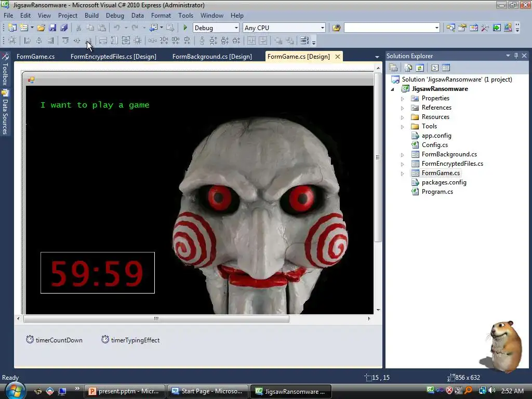Click the Start Page green arrow icon
This screenshot has height=399, width=532.
coord(497,28)
